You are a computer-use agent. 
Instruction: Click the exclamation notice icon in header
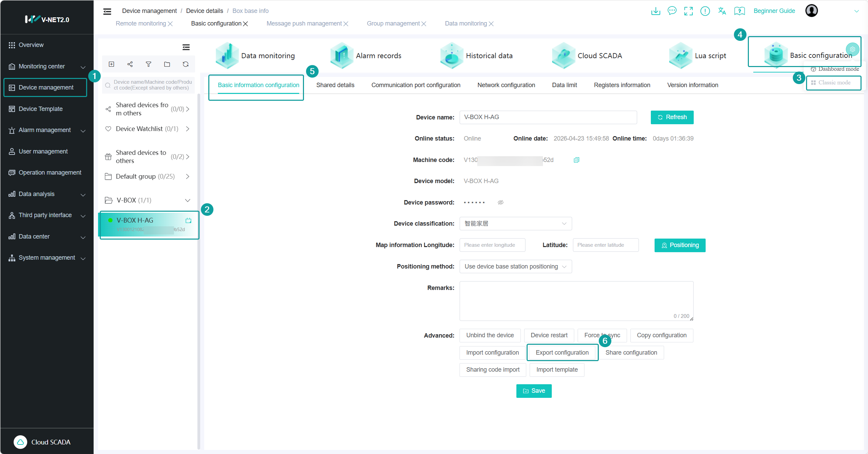tap(705, 11)
